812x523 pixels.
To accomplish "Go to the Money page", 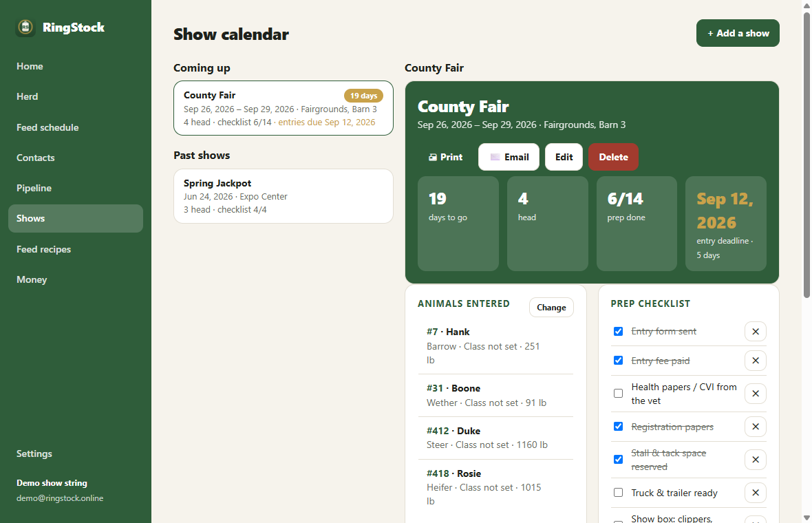I will (76, 279).
